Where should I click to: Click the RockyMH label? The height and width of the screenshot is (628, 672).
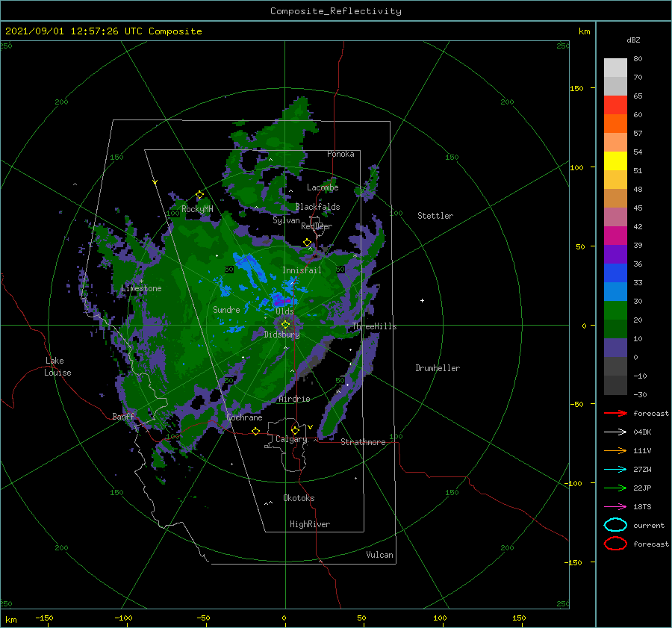coord(197,209)
